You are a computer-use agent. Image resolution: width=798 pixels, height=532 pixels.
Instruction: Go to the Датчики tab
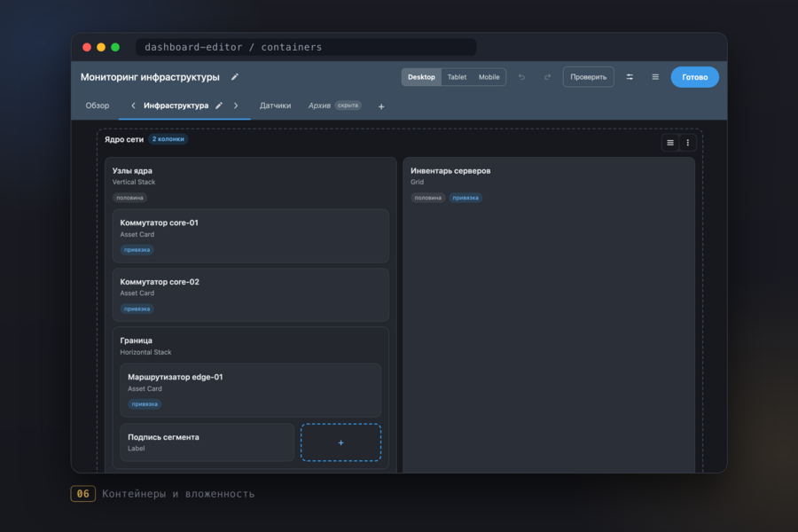pyautogui.click(x=276, y=106)
